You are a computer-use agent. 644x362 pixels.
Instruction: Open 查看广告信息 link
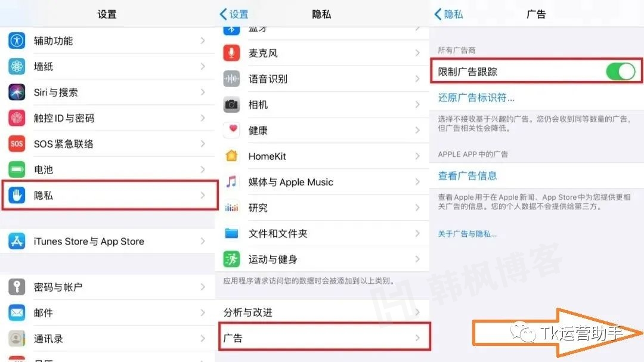click(x=467, y=175)
